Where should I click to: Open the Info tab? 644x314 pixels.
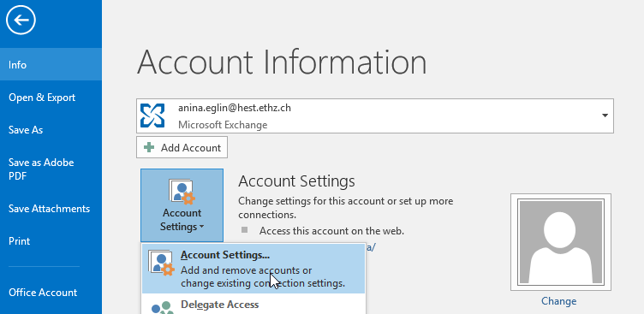(x=51, y=64)
